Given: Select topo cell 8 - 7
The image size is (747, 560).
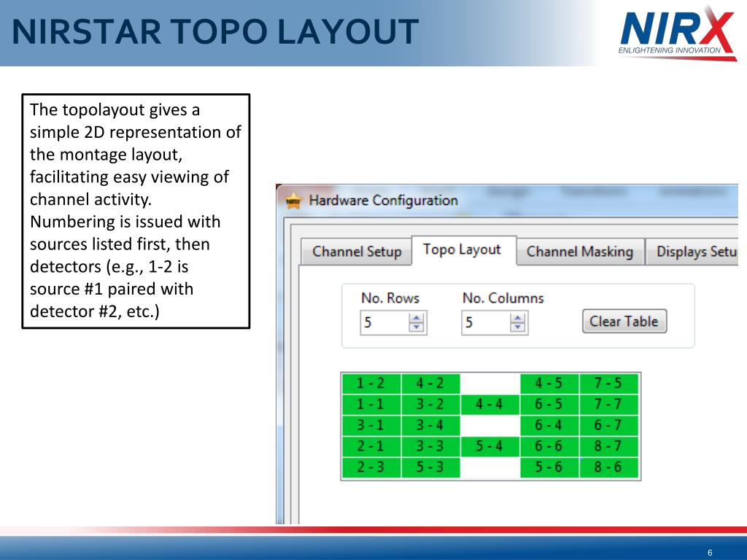Looking at the screenshot, I should coord(608,446).
